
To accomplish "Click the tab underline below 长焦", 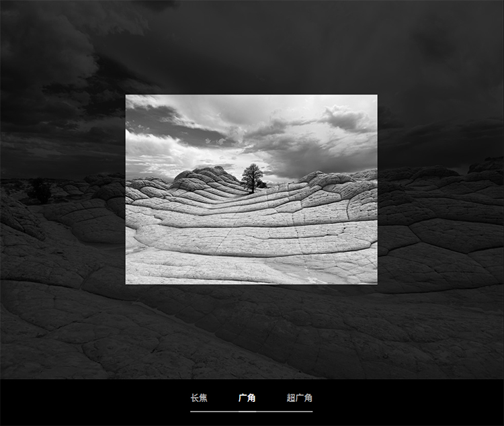I will click(x=199, y=411).
